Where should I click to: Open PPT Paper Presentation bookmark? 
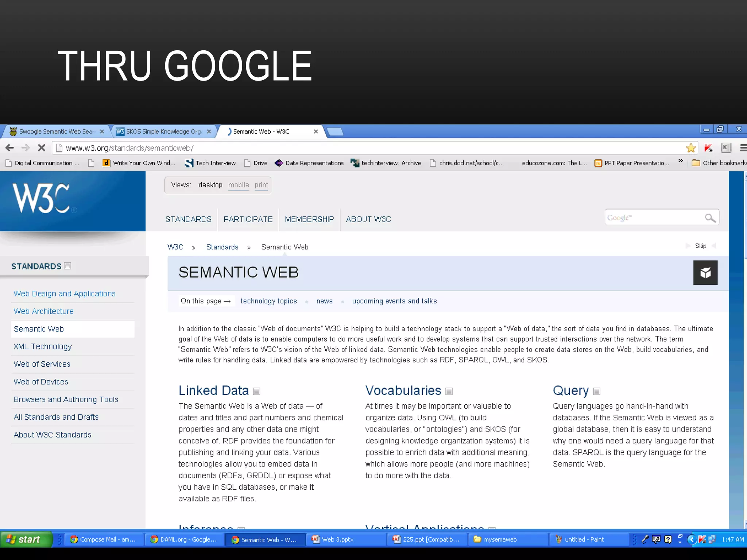[x=632, y=163]
